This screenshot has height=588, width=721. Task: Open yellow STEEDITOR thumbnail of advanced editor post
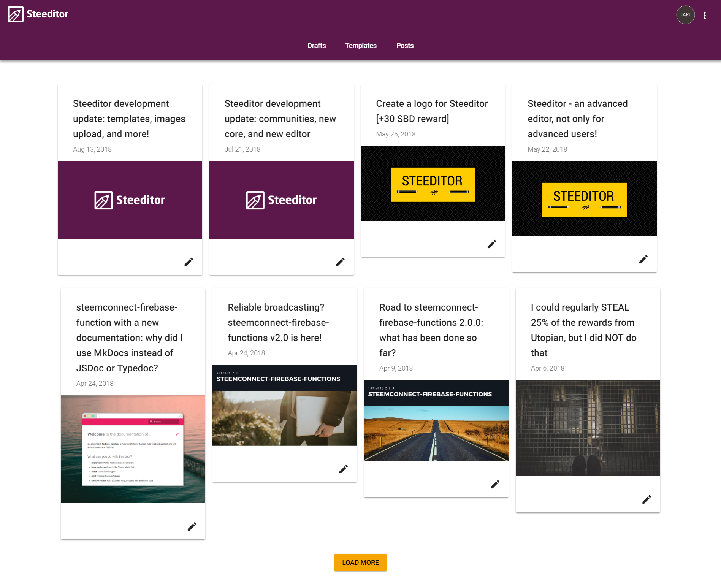pos(585,198)
